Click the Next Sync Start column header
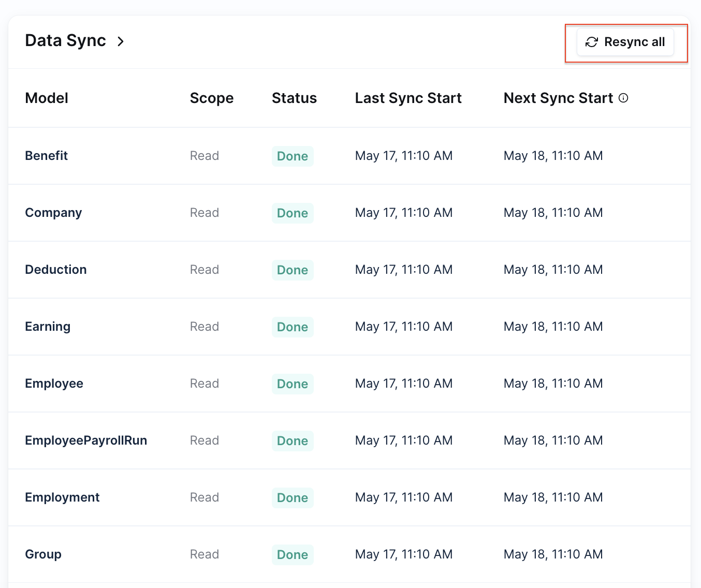This screenshot has width=701, height=588. (558, 98)
